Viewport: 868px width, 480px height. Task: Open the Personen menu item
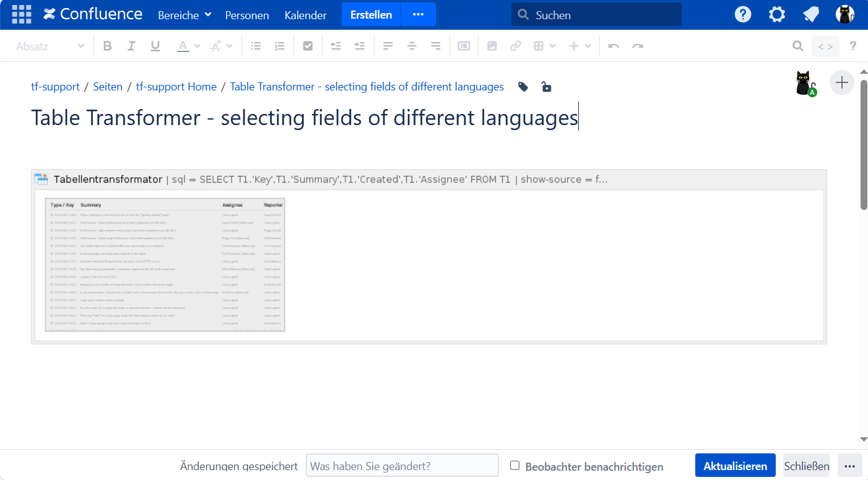247,15
